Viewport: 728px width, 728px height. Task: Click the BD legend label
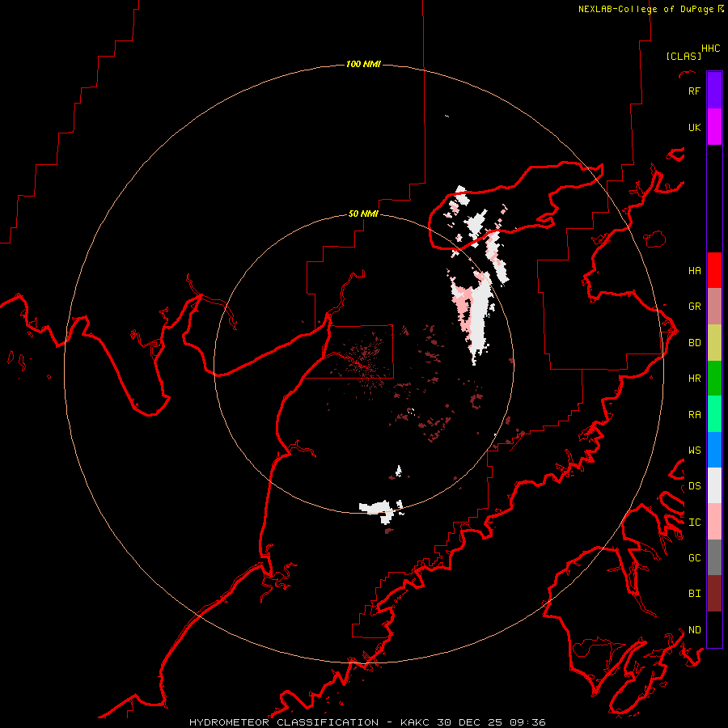tap(694, 342)
